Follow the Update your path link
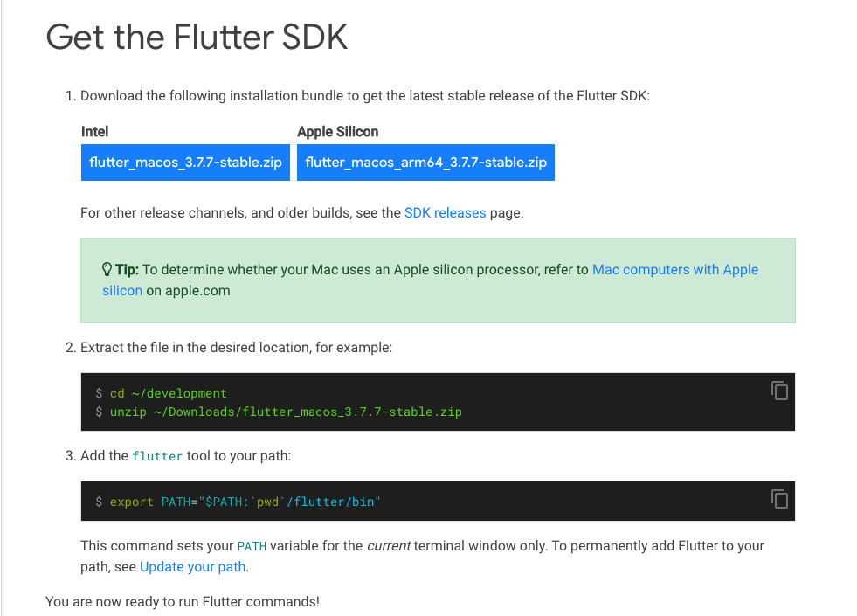857x616 pixels. 192,567
